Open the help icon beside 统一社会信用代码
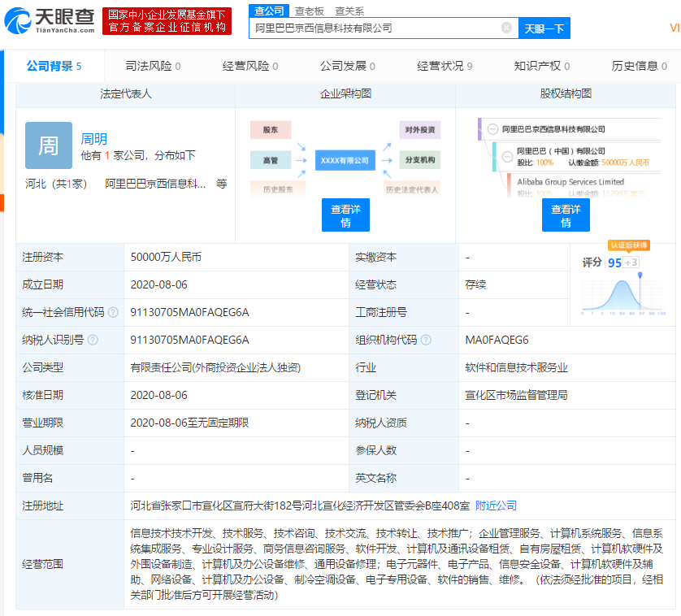681x616 pixels. [x=112, y=311]
